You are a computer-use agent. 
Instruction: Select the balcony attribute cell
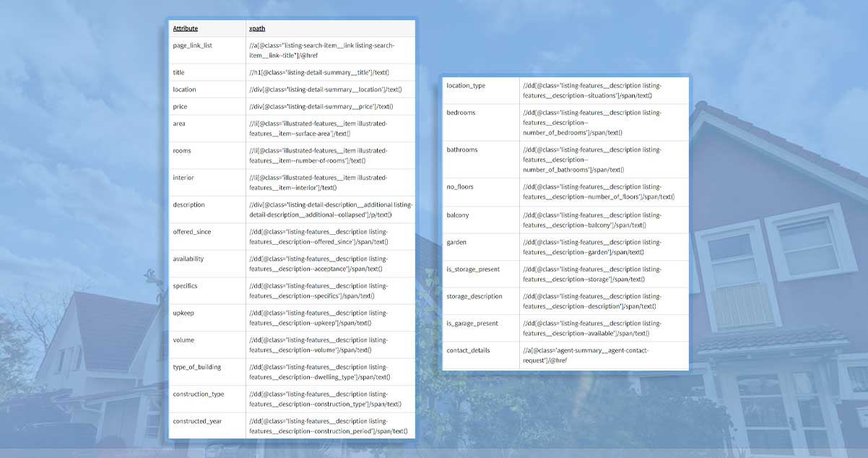click(x=457, y=215)
